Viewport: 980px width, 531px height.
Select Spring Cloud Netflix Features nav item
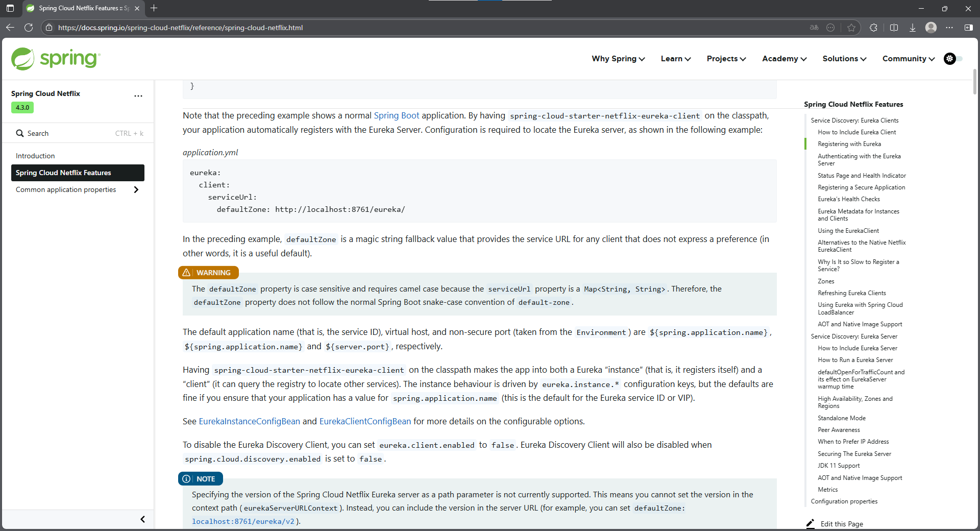(78, 173)
